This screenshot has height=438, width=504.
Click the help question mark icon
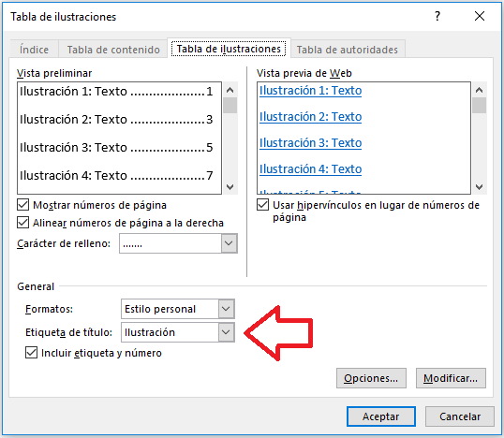pos(437,16)
